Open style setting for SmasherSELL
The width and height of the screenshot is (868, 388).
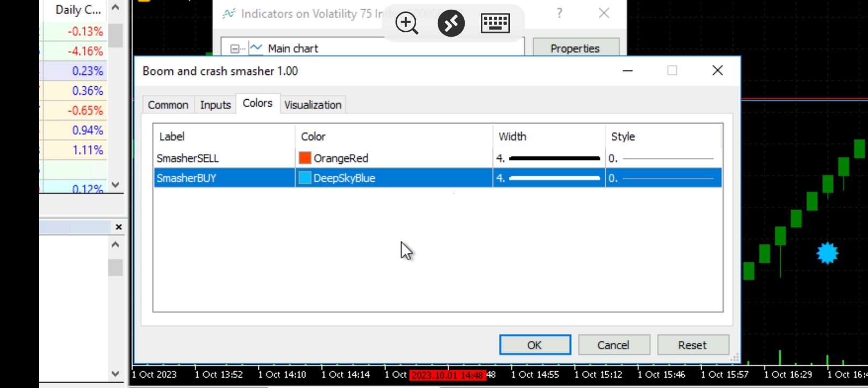[663, 158]
